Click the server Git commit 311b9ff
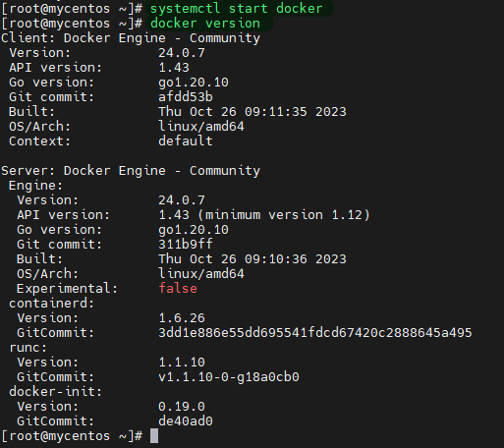This screenshot has width=504, height=448. click(186, 245)
